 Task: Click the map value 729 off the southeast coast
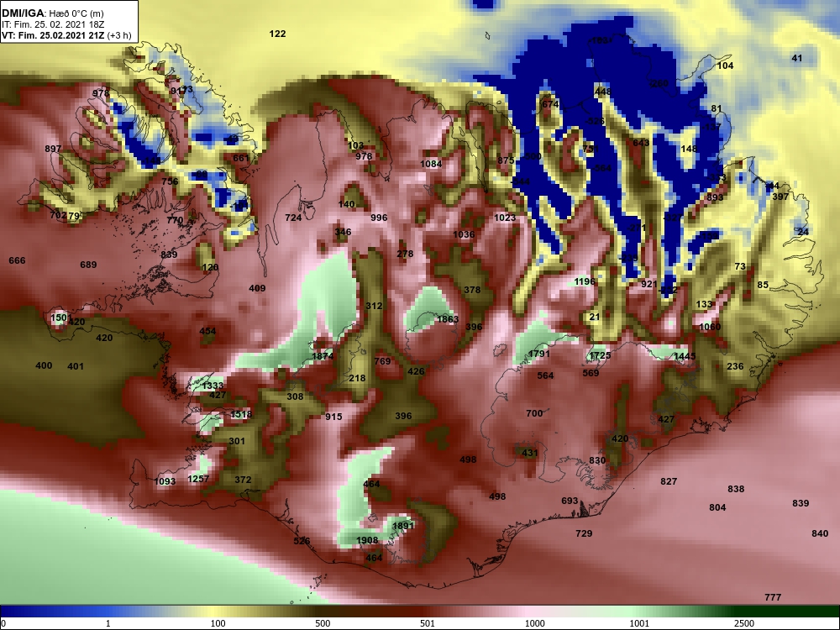pos(584,533)
